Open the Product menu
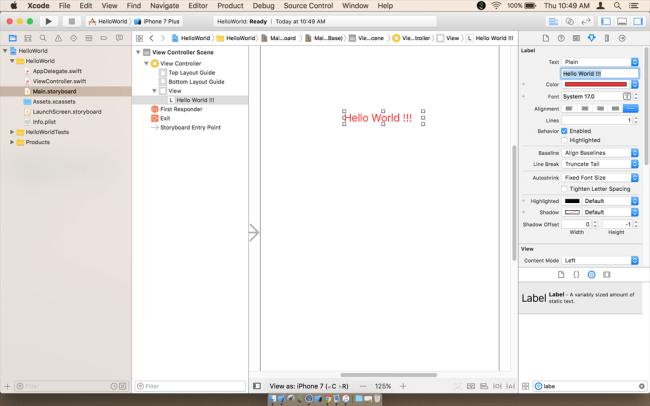The height and width of the screenshot is (406, 650). [230, 6]
